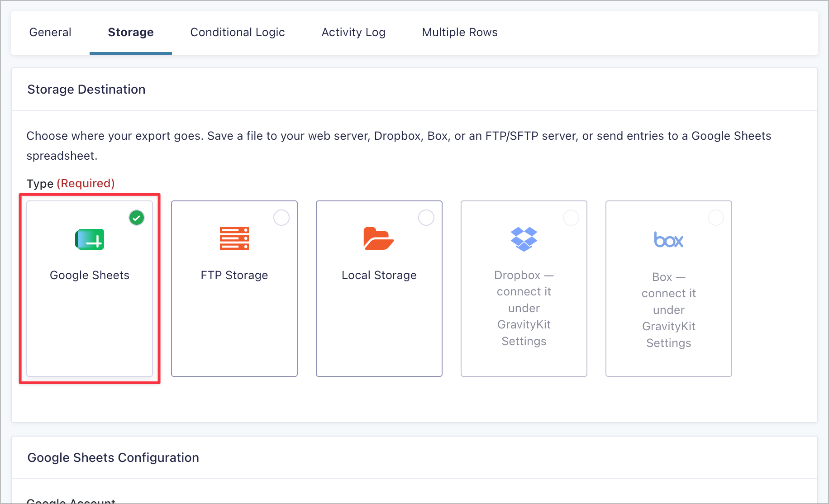This screenshot has height=504, width=829.
Task: Go to the Multiple Rows tab
Action: (460, 33)
